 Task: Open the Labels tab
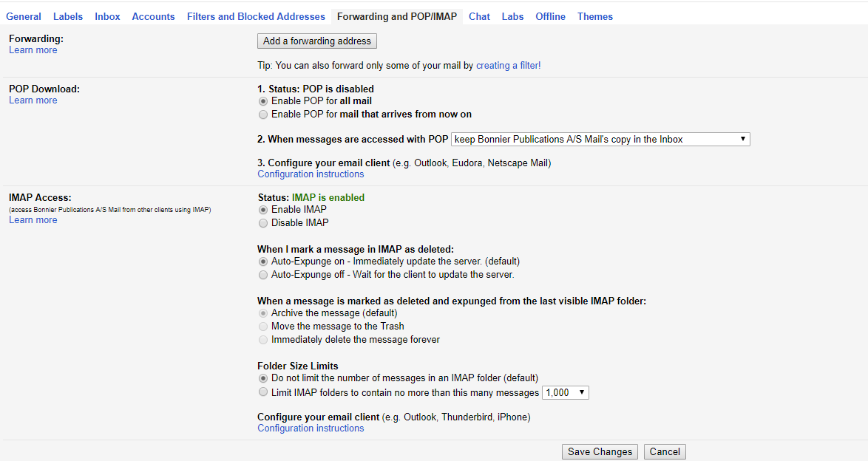pyautogui.click(x=67, y=16)
